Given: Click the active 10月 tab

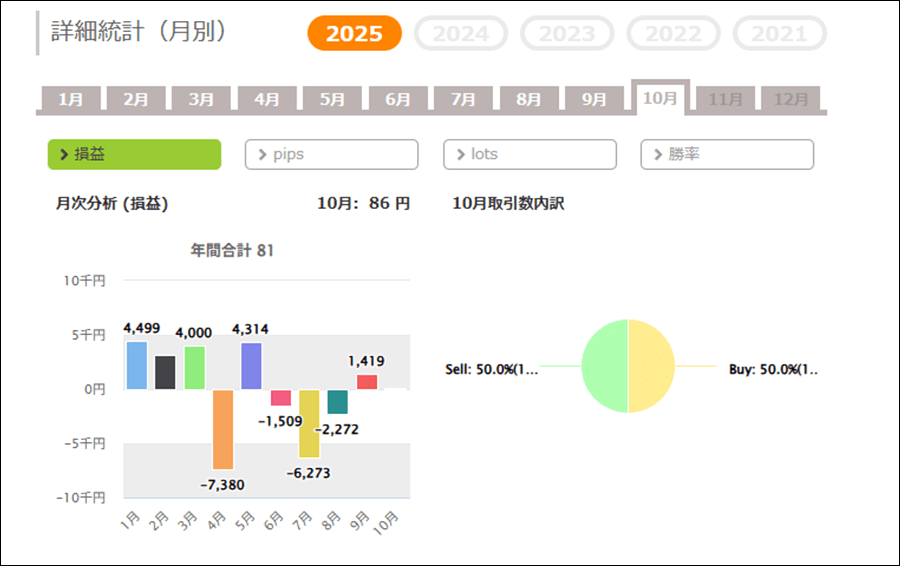Looking at the screenshot, I should [x=660, y=98].
